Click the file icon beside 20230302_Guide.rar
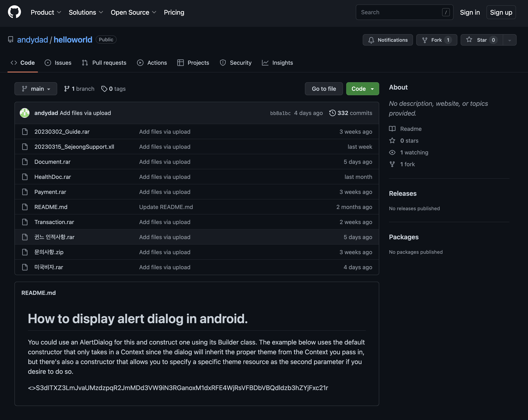Screen dimensions: 528x420 coord(25,132)
